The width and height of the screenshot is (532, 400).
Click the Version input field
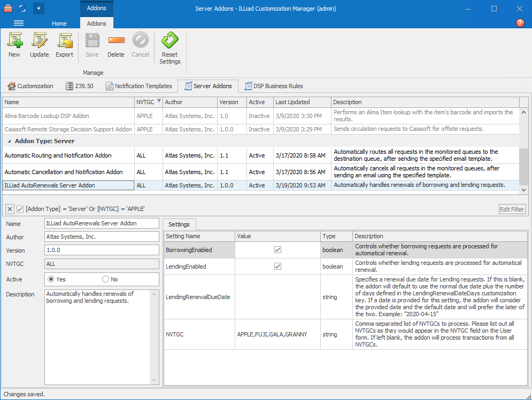pyautogui.click(x=102, y=250)
